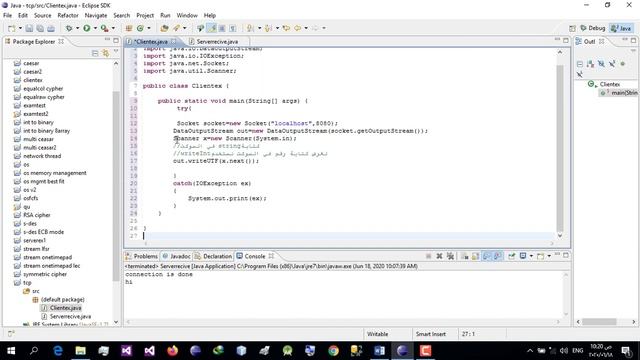Click Remove Launch icon in Console
This screenshot has width=640, height=360.
coord(439,256)
